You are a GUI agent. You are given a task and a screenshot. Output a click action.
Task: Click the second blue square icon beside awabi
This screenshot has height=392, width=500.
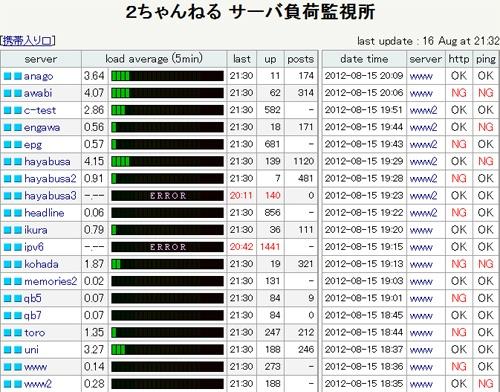(x=18, y=93)
